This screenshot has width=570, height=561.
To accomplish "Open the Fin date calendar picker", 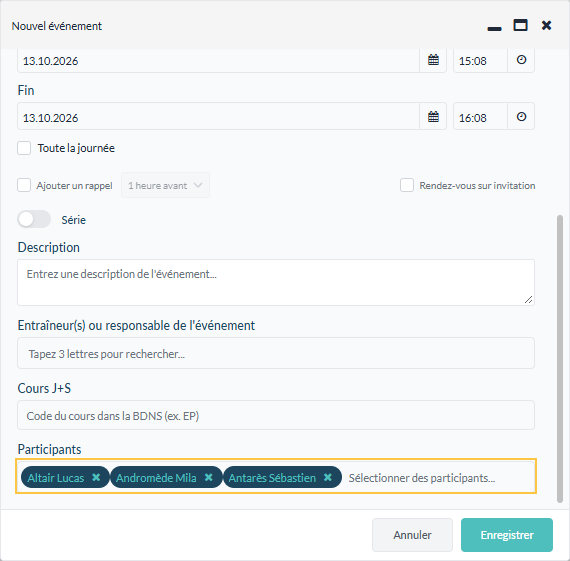I will pyautogui.click(x=433, y=117).
